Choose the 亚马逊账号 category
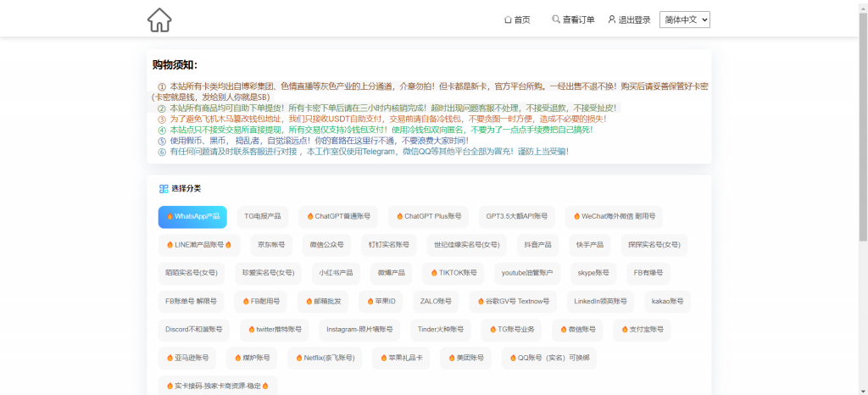Screen dimensions: 868x395 pyautogui.click(x=187, y=358)
